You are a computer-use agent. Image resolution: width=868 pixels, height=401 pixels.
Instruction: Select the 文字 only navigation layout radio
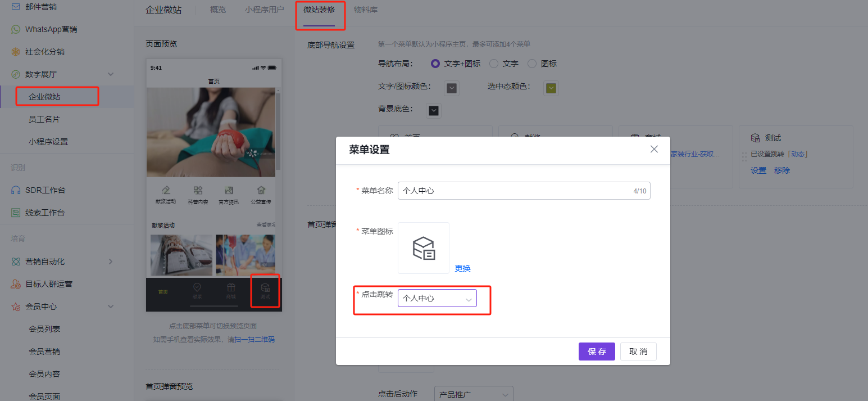click(494, 64)
